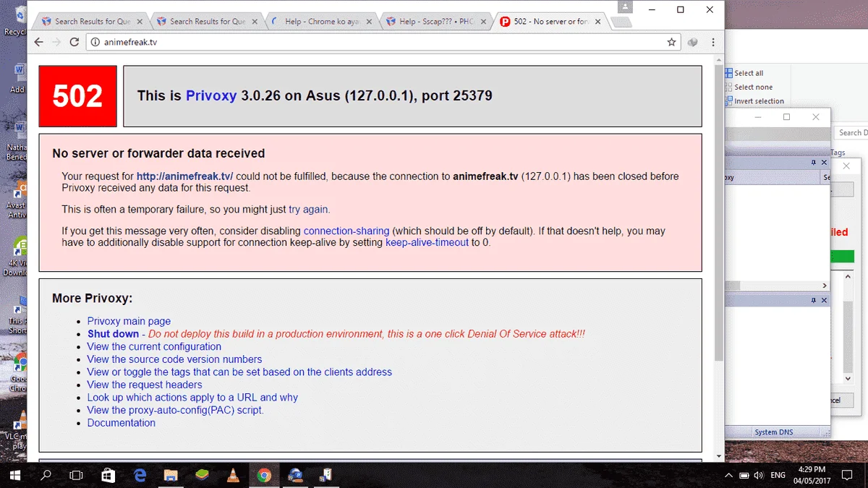The width and height of the screenshot is (868, 488).
Task: Open the Chrome three-dot menu
Action: (713, 42)
